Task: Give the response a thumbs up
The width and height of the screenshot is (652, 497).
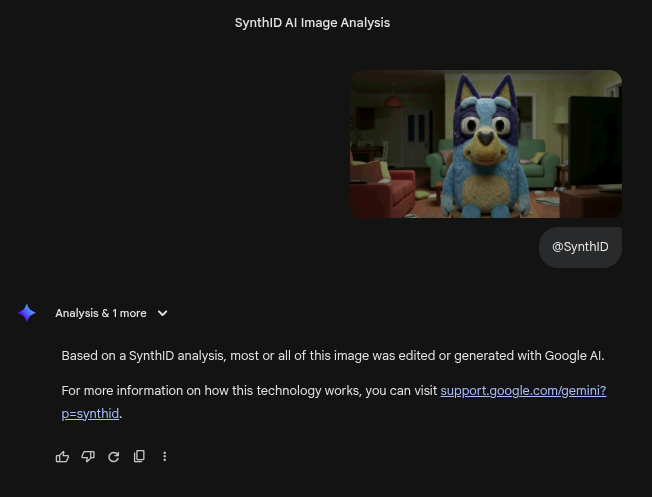Action: point(62,456)
